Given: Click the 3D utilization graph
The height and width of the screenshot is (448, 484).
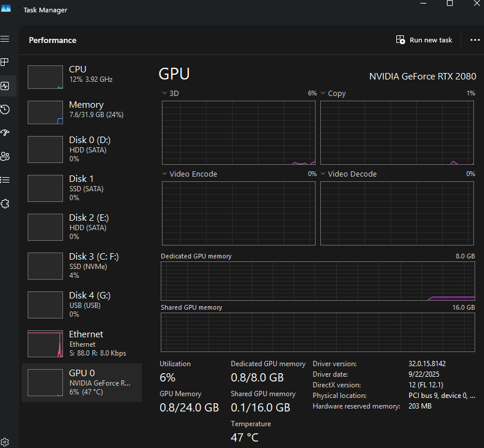Looking at the screenshot, I should click(238, 132).
